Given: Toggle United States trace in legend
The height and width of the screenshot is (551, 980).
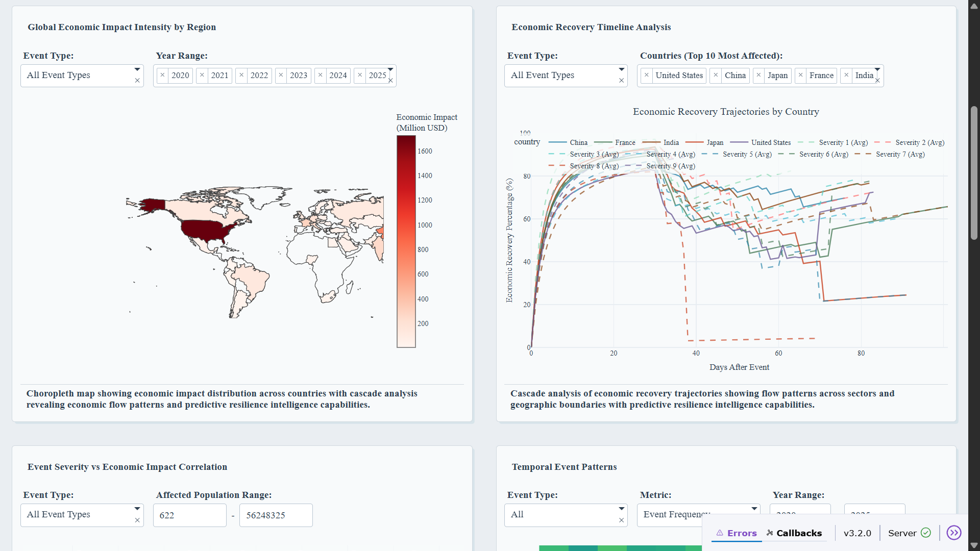Looking at the screenshot, I should 770,143.
